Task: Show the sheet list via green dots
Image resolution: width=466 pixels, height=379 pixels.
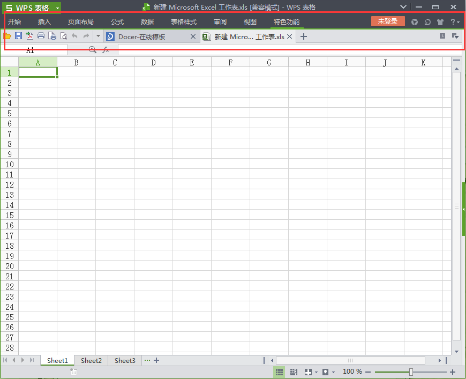Action: coord(147,360)
